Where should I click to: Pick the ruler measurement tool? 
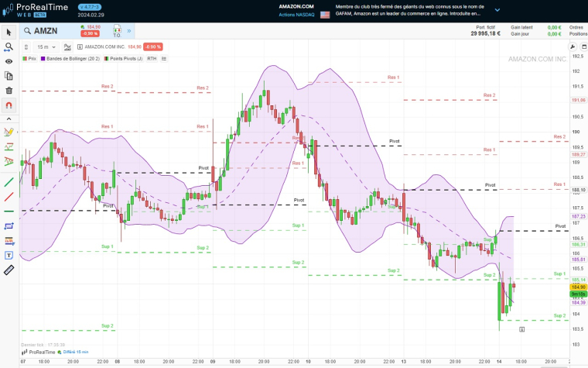coord(9,270)
